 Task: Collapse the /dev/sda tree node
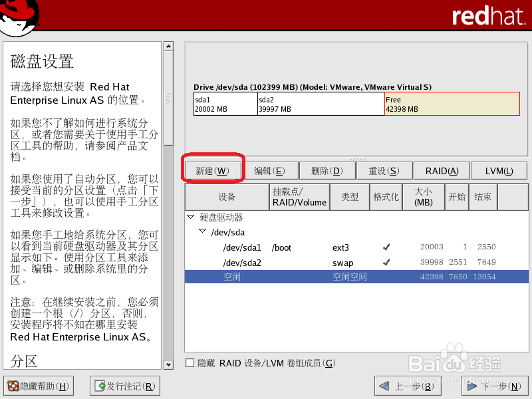point(203,231)
